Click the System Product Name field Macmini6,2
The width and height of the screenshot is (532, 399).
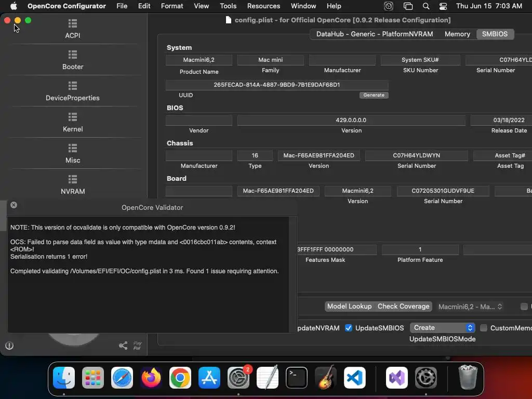click(199, 60)
